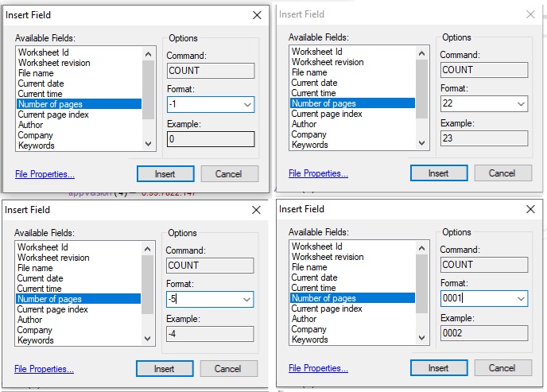The width and height of the screenshot is (547, 392).
Task: Click the Format text box containing 0001
Action: click(475, 299)
